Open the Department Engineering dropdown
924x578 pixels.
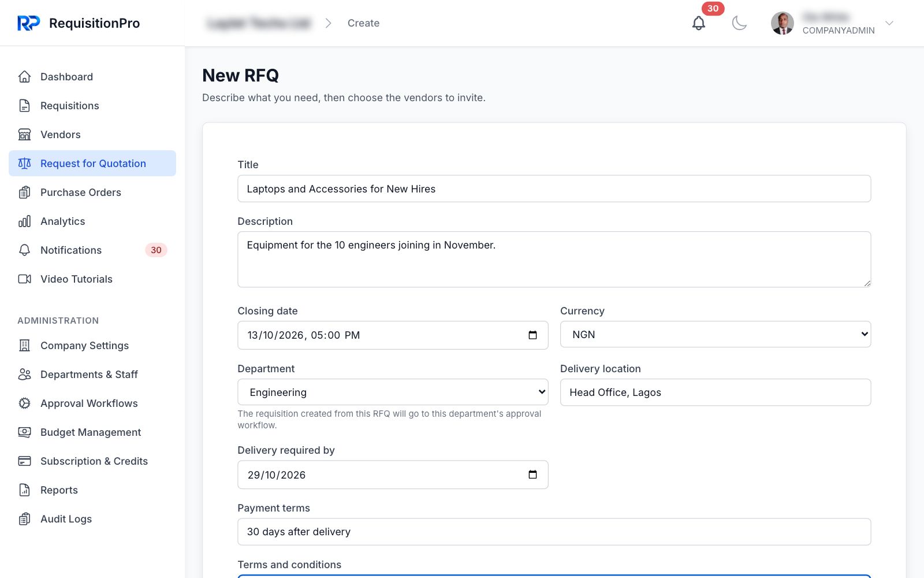pos(393,392)
